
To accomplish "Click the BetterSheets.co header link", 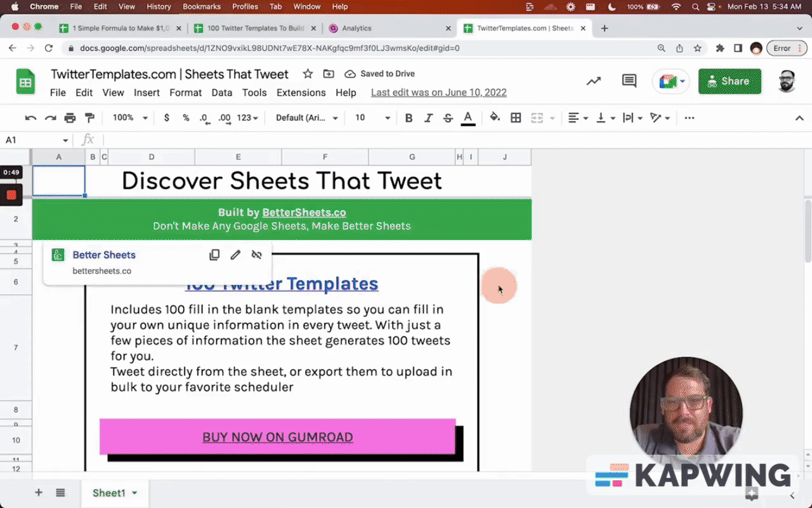I will tap(304, 212).
